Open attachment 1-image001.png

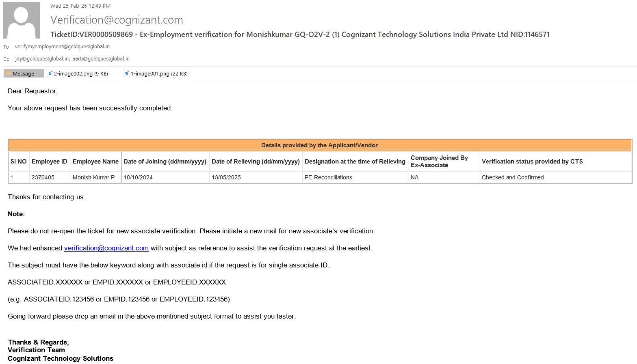(x=156, y=73)
